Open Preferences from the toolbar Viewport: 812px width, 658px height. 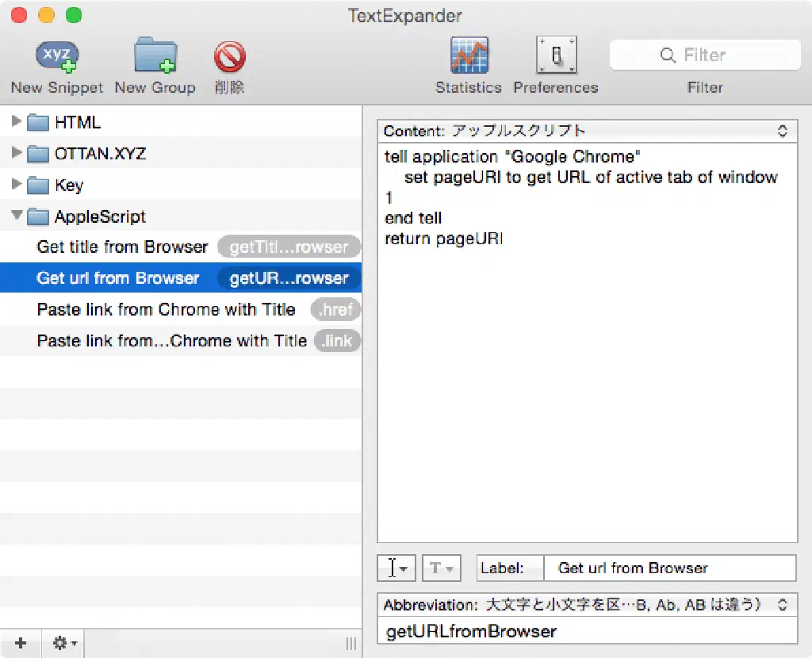point(556,57)
